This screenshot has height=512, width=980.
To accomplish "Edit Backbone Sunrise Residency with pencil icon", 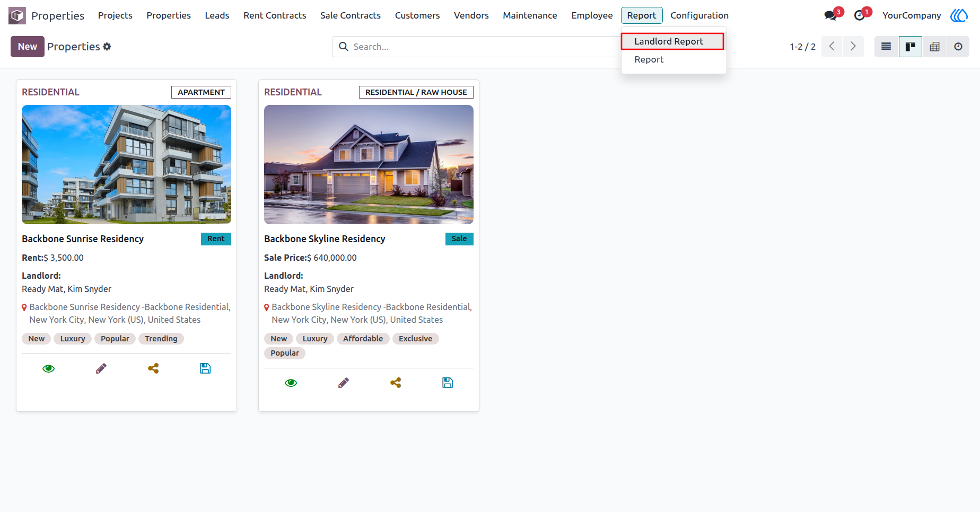I will (x=101, y=368).
